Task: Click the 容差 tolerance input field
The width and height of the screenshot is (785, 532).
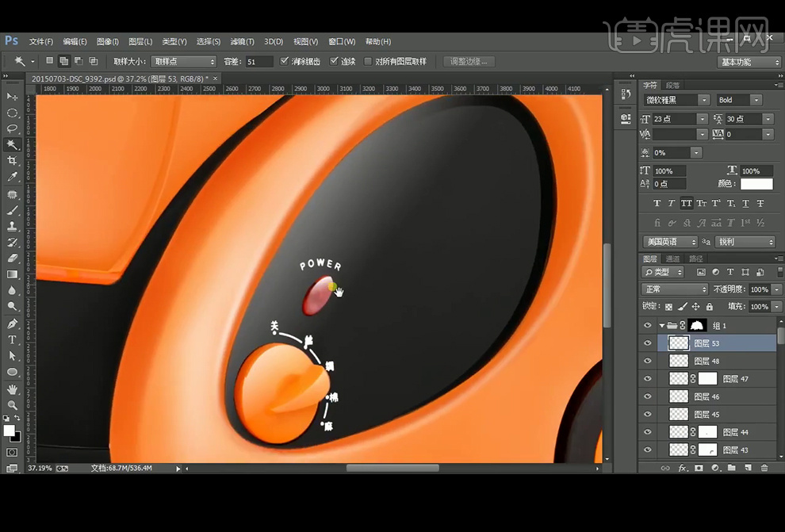Action: tap(258, 61)
